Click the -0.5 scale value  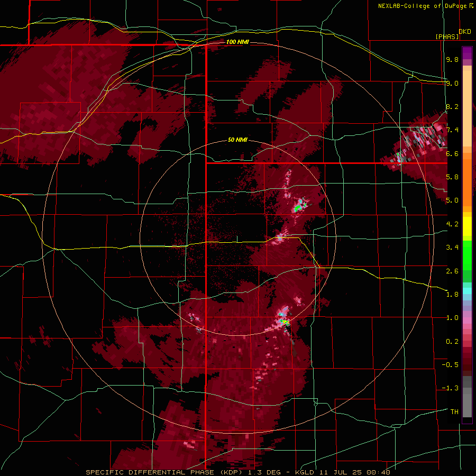[450, 365]
